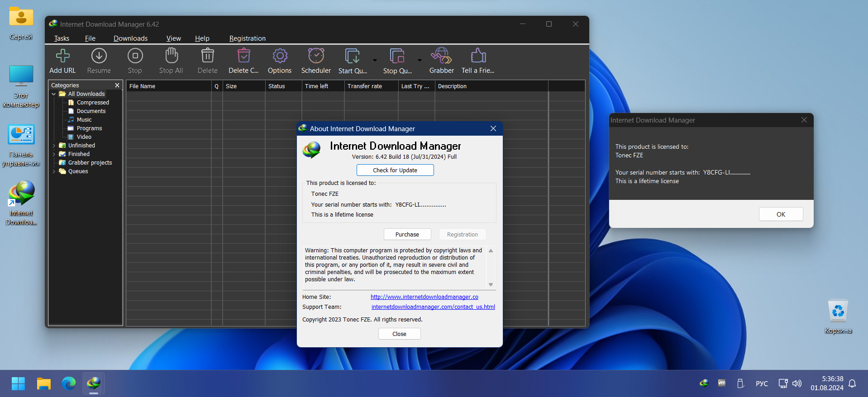This screenshot has width=868, height=397.
Task: Select the Programs category
Action: click(x=89, y=128)
